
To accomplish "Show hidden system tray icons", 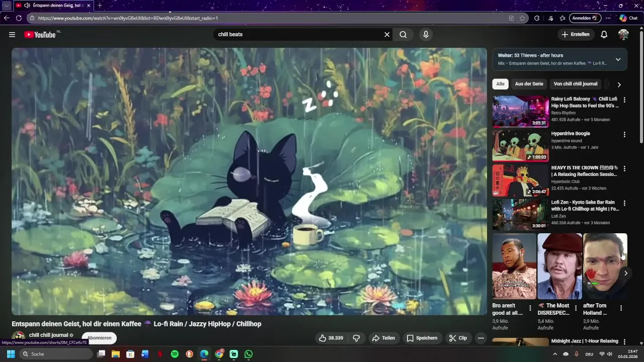I will coord(555,354).
